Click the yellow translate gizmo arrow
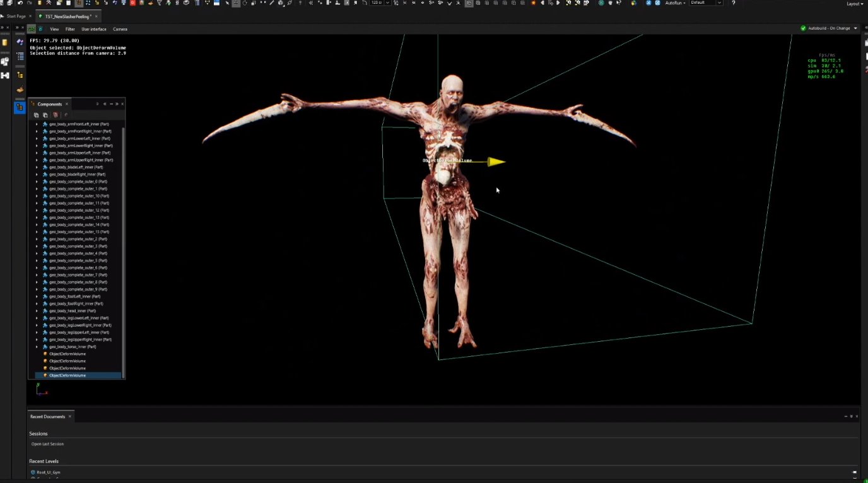This screenshot has height=483, width=868. tap(496, 162)
